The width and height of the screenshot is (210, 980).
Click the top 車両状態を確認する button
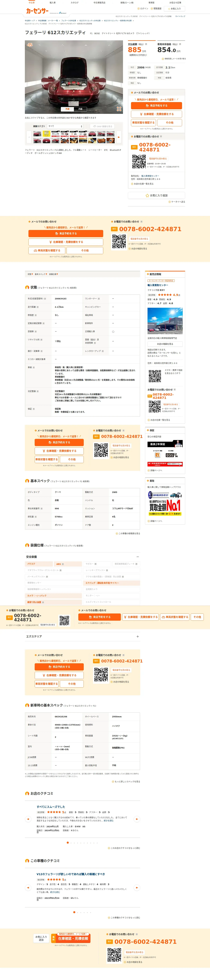click(143, 122)
